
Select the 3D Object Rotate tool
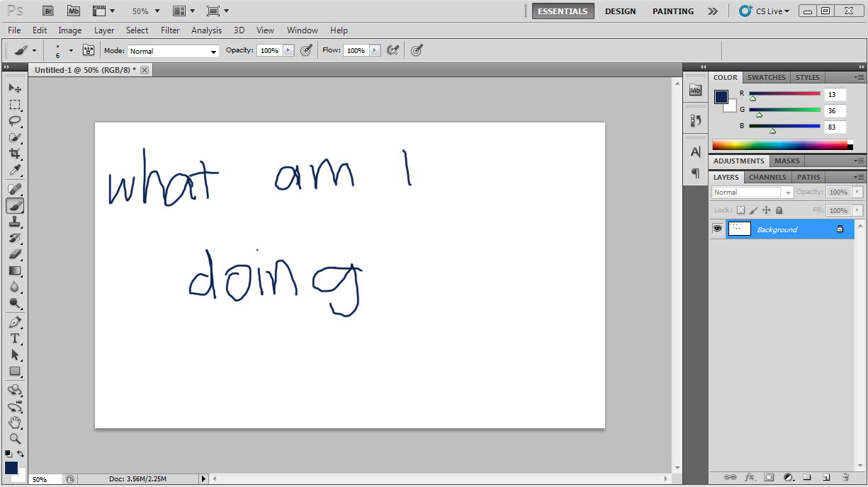(x=15, y=390)
